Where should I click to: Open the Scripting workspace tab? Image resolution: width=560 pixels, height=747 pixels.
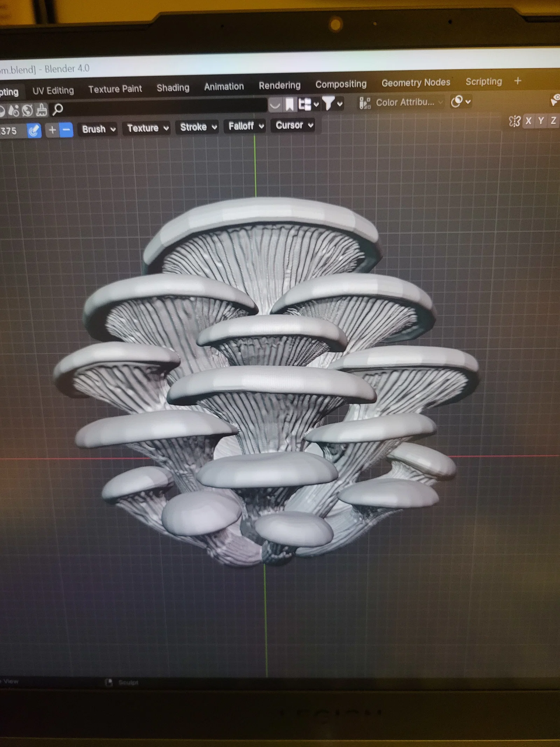coord(484,82)
